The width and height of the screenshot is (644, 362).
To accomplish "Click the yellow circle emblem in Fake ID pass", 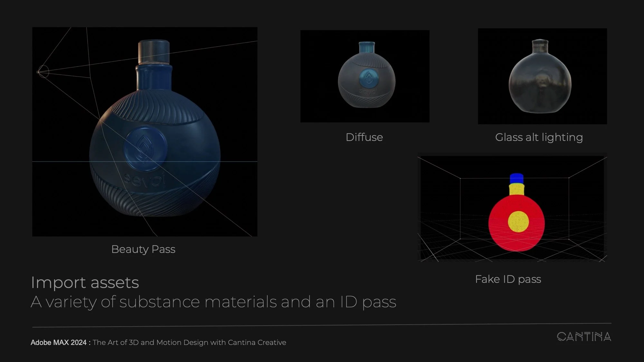I will tap(518, 221).
